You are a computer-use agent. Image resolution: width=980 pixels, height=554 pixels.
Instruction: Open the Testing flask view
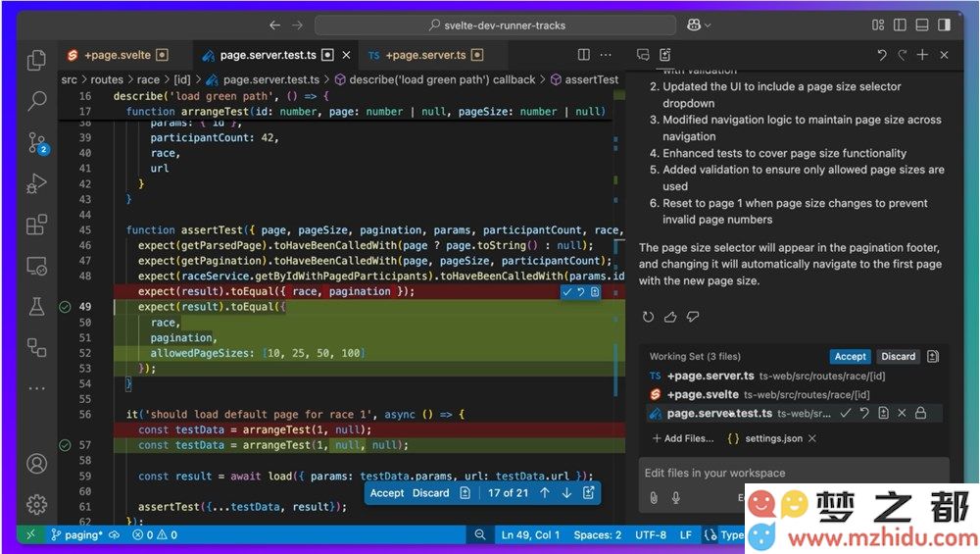coord(37,307)
